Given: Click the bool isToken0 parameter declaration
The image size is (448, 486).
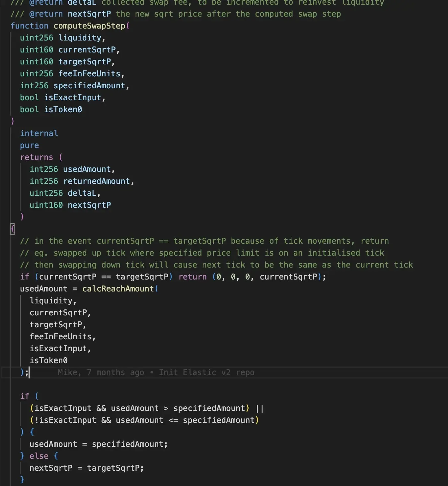Looking at the screenshot, I should click(51, 110).
